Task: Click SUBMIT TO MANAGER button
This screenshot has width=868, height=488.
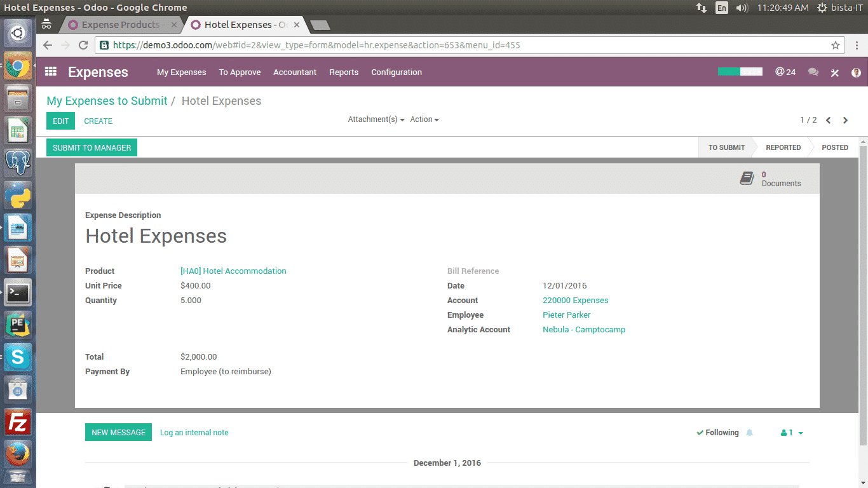Action: pos(92,147)
